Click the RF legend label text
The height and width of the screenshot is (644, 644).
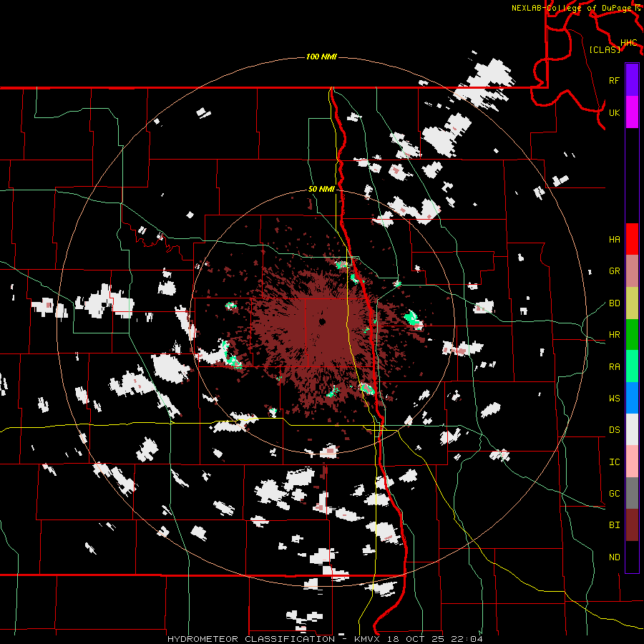pyautogui.click(x=614, y=80)
